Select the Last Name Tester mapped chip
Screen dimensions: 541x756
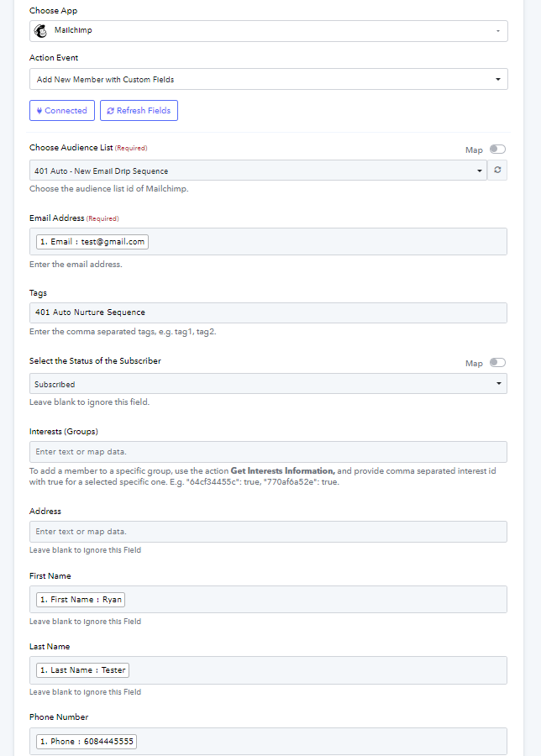pos(82,670)
